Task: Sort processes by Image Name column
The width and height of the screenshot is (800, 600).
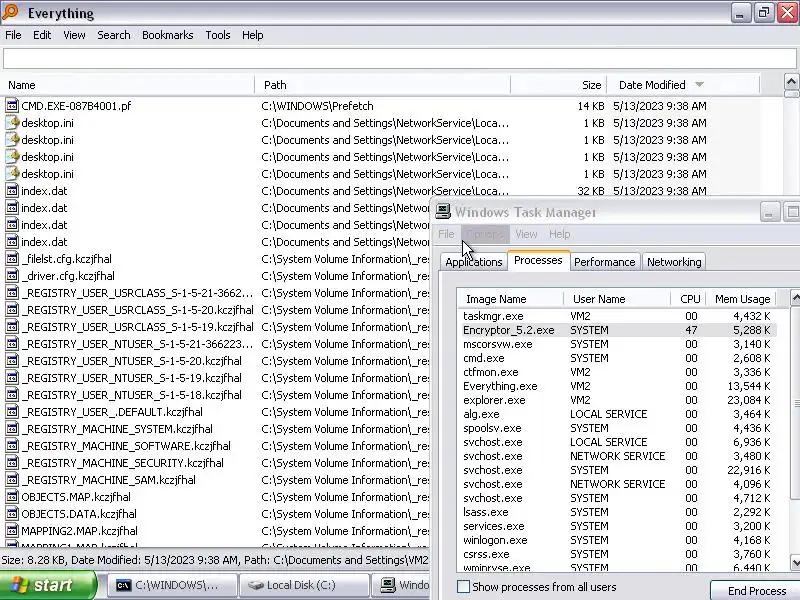Action: 511,299
